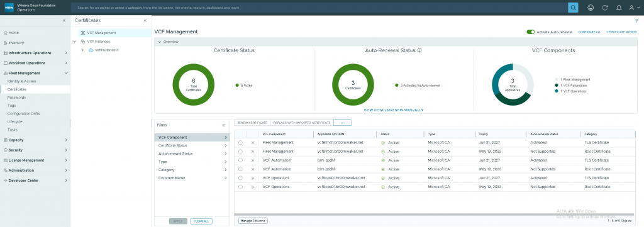The width and height of the screenshot is (644, 227).
Task: Select radio for Fleet Management Root Certificate row
Action: tap(240, 152)
